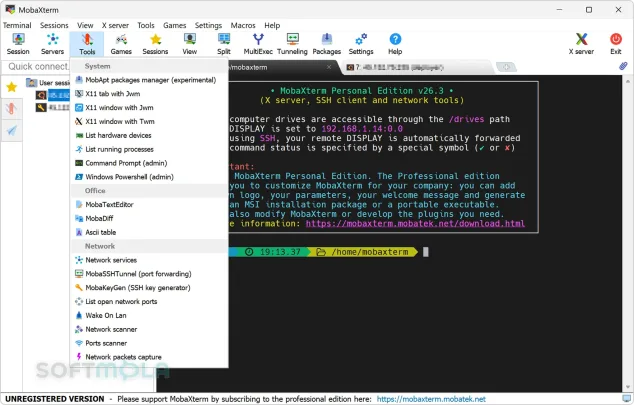Launch Windows Powershell (admin)
This screenshot has height=405, width=634.
(x=149, y=177)
